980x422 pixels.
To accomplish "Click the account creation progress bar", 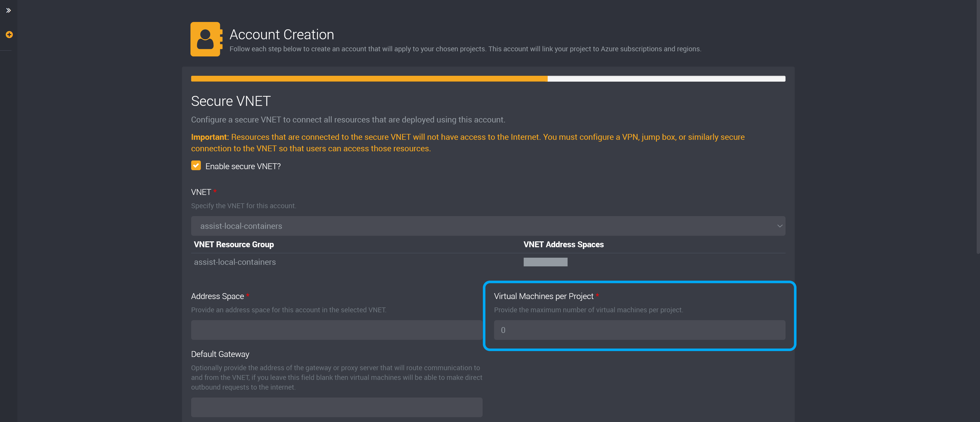I will click(488, 79).
